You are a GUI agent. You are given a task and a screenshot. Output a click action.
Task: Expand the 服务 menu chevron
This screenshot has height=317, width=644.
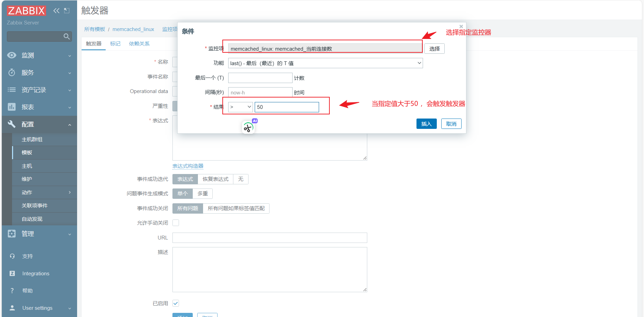click(x=70, y=73)
